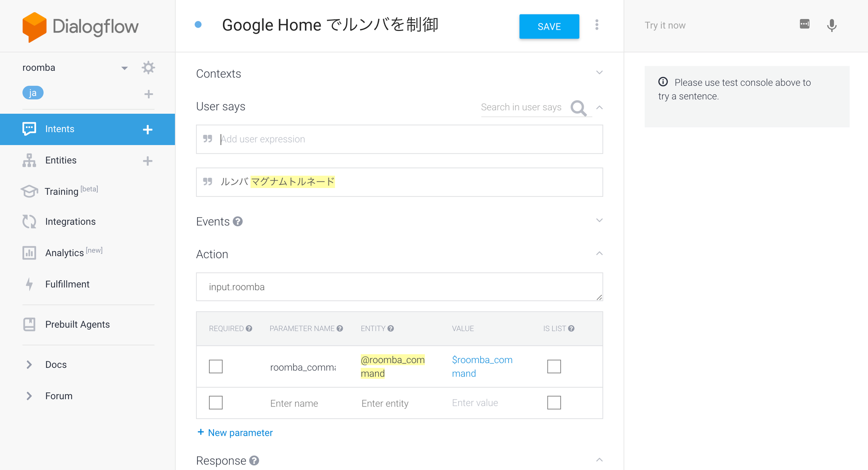Check Required box in the empty parameter row
868x470 pixels.
coord(216,403)
